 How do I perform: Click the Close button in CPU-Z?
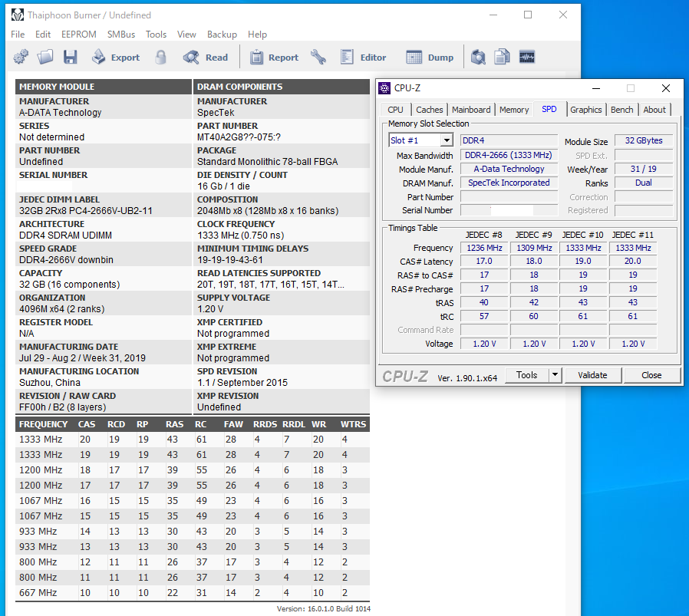pyautogui.click(x=651, y=375)
